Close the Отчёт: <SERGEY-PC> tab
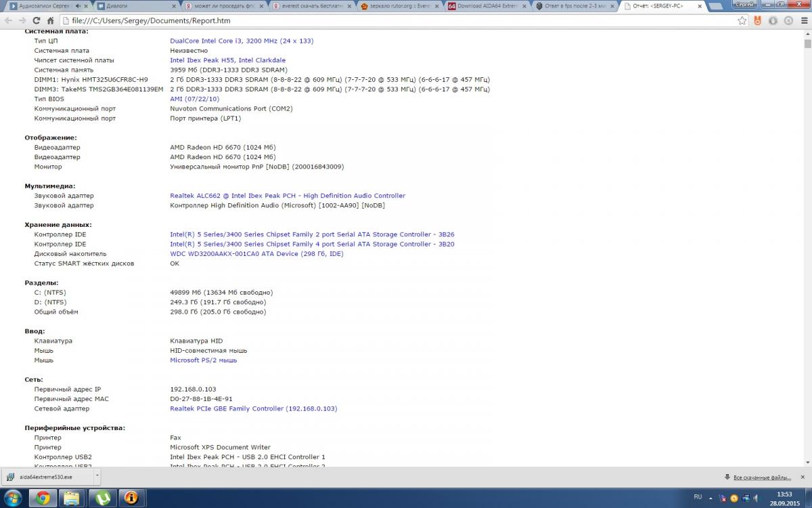 pos(701,5)
